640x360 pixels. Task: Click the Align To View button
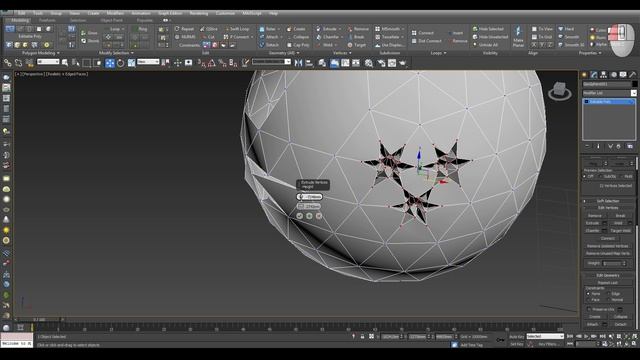click(542, 29)
